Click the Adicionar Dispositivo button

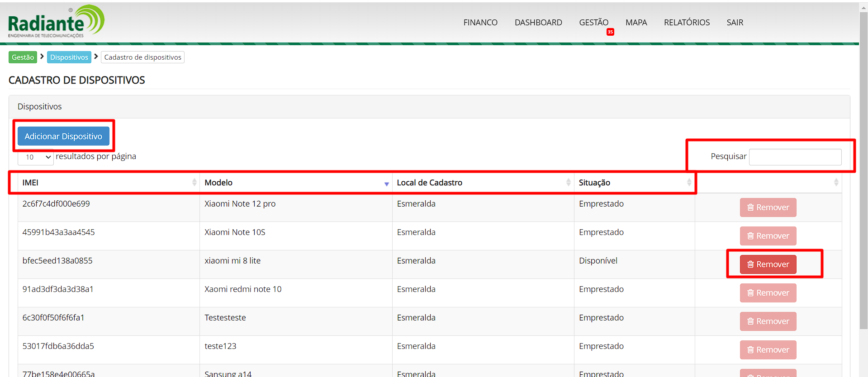pyautogui.click(x=63, y=137)
